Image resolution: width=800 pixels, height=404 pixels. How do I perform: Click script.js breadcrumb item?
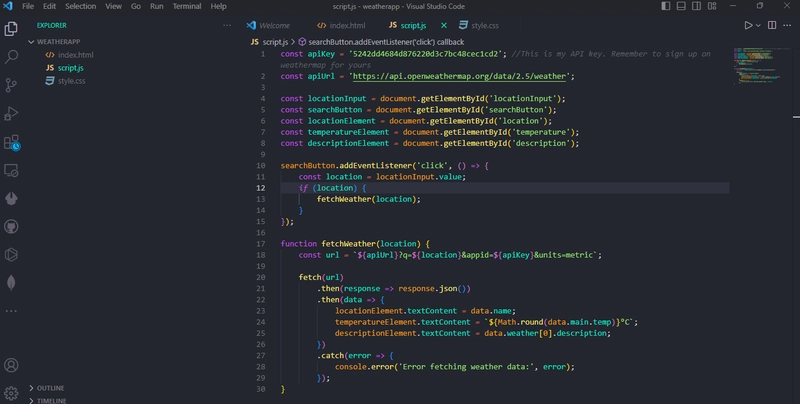click(x=269, y=42)
